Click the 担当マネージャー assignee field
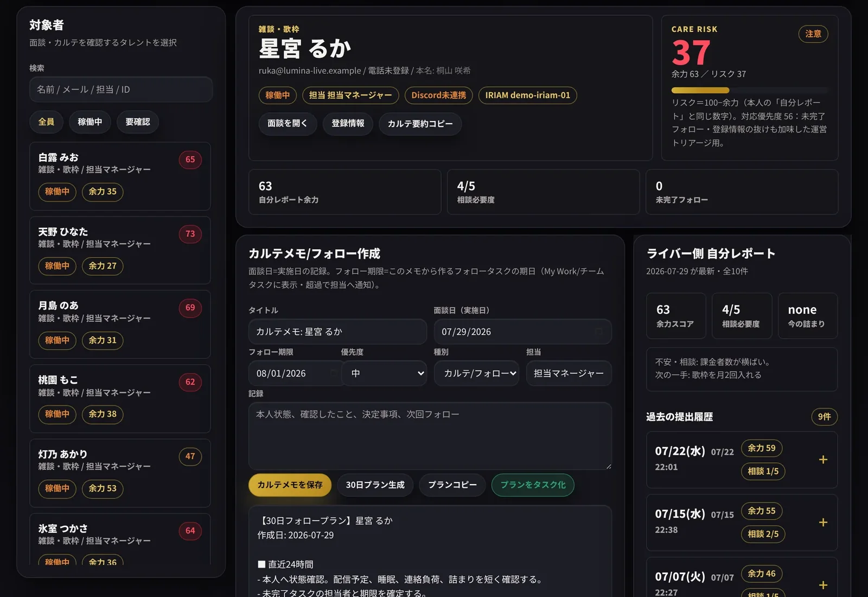Viewport: 868px width, 597px height. pos(569,373)
